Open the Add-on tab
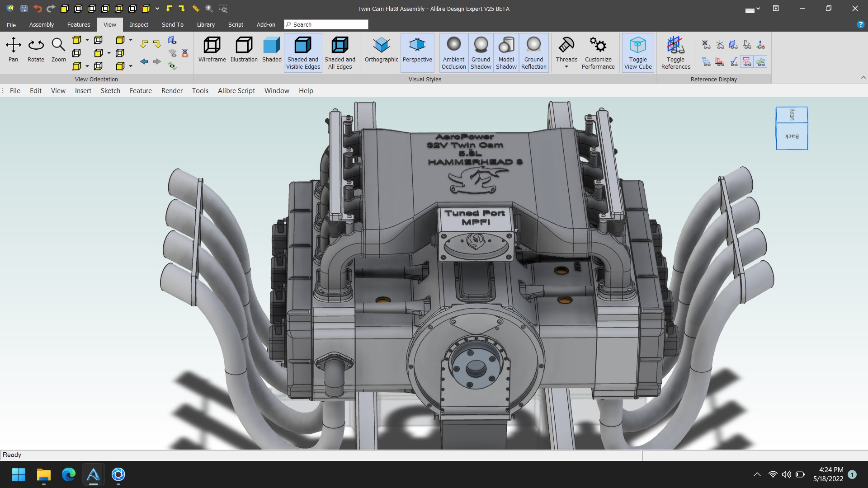Viewport: 868px width, 488px height. point(266,24)
